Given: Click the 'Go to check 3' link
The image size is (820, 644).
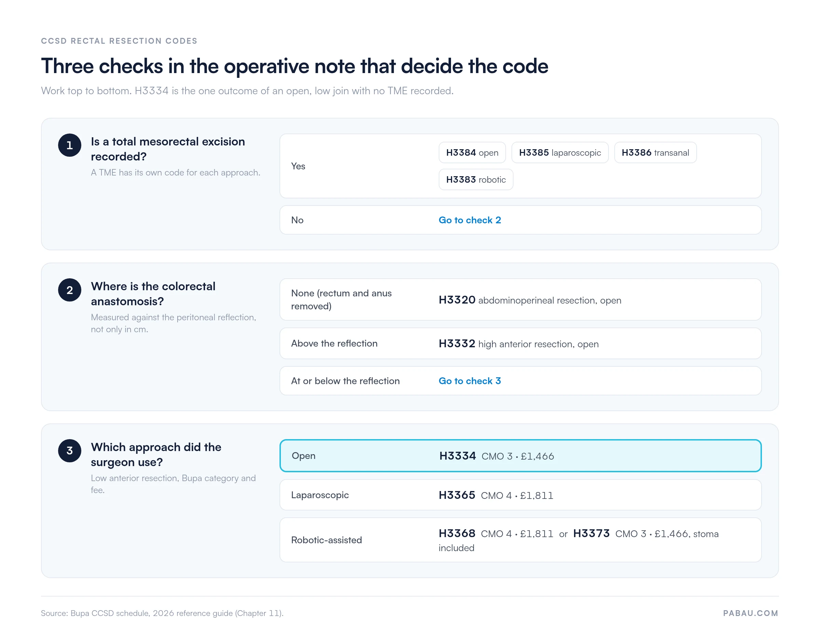Looking at the screenshot, I should pyautogui.click(x=469, y=381).
